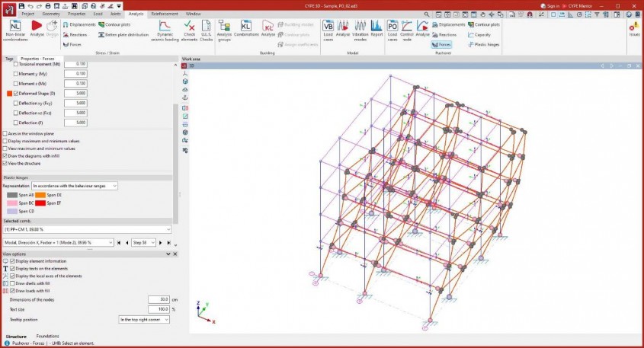Open the Step 58 dropdown
644x348 pixels.
point(143,242)
